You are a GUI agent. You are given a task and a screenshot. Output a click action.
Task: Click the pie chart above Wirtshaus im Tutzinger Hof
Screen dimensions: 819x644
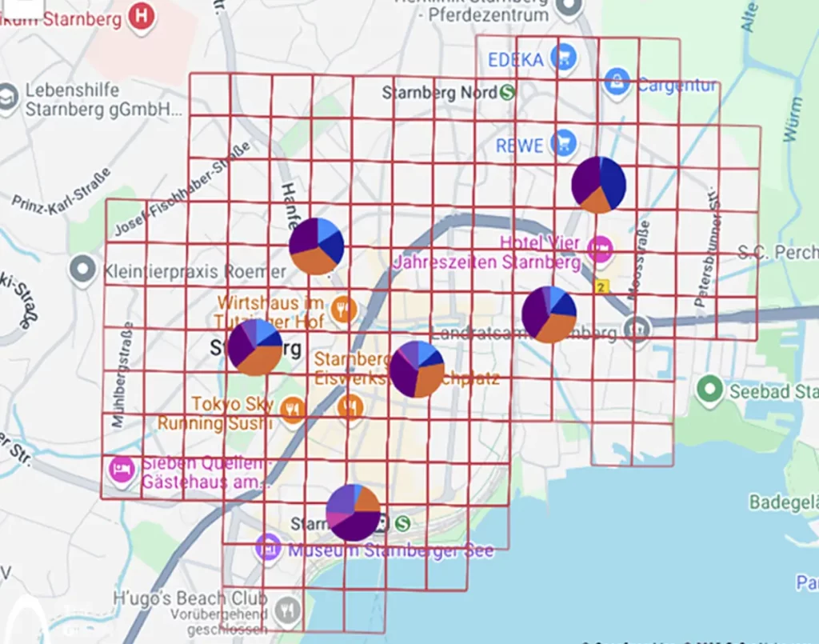coord(316,246)
